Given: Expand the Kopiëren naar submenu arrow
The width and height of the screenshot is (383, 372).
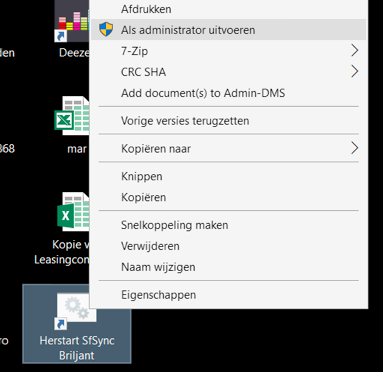Looking at the screenshot, I should [x=354, y=148].
